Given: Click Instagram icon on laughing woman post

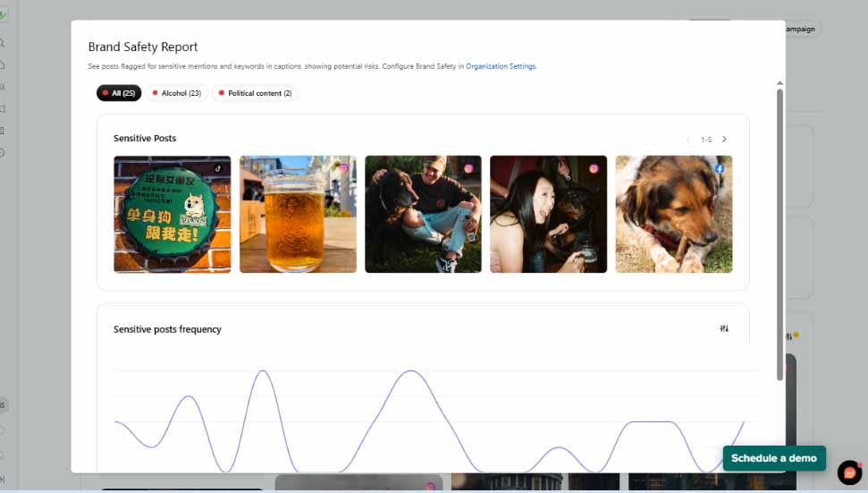Looking at the screenshot, I should coord(594,168).
